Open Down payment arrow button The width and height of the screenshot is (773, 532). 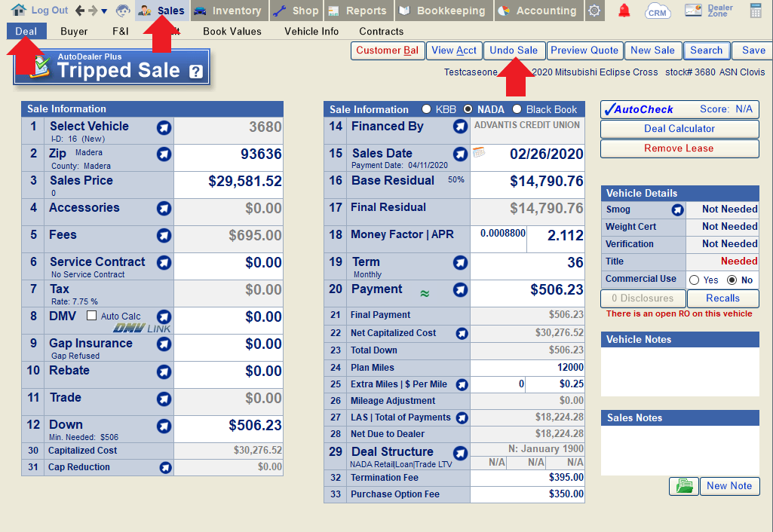coord(164,426)
